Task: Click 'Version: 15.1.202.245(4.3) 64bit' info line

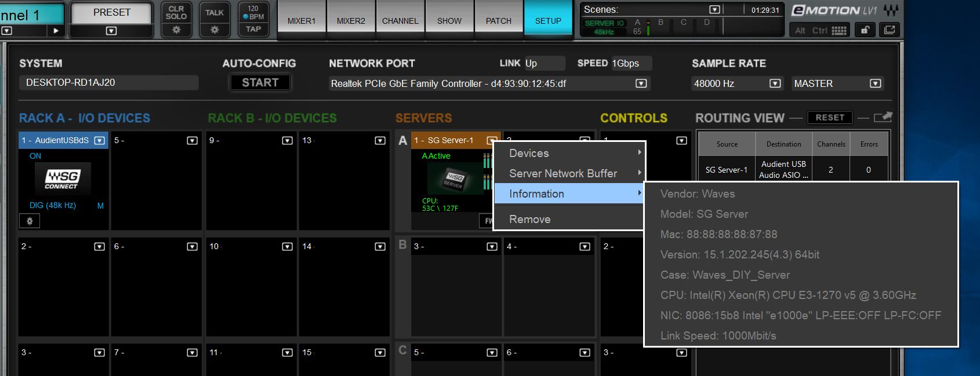Action: 740,254
